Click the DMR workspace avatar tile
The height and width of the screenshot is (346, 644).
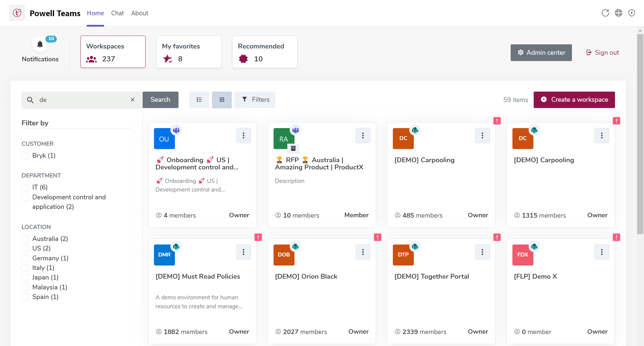point(164,255)
